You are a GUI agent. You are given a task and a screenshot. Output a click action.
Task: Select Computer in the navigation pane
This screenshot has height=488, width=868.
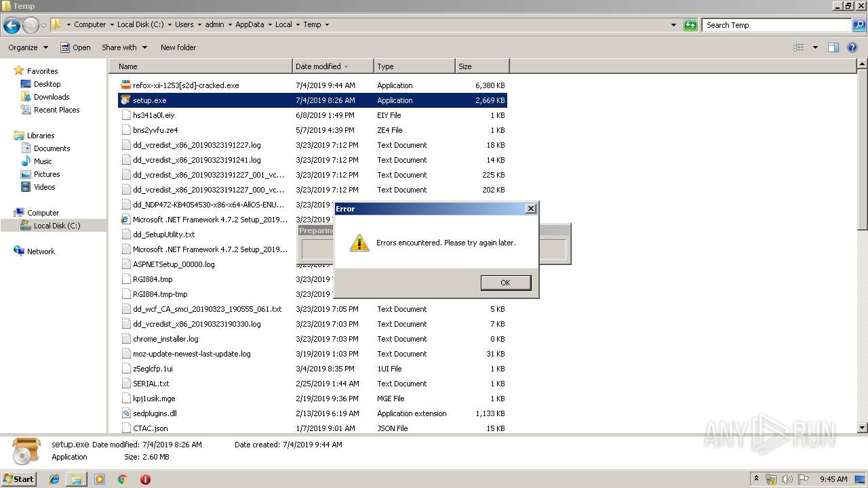tap(36, 213)
